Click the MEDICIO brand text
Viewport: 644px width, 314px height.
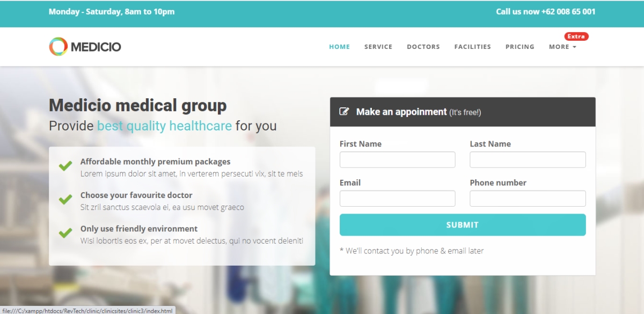(x=96, y=47)
